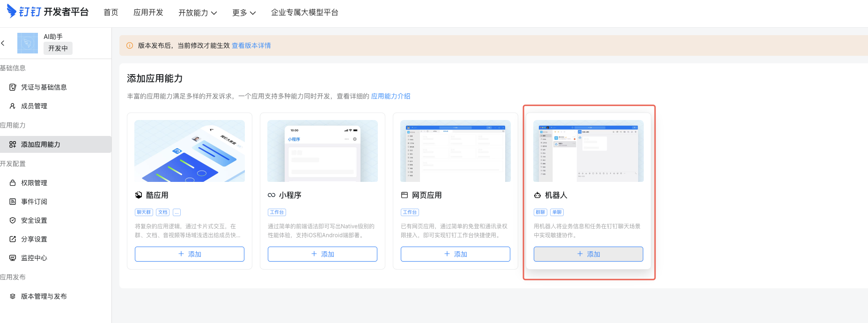868x323 pixels.
Task: Select 权限管理 in sidebar
Action: (34, 183)
